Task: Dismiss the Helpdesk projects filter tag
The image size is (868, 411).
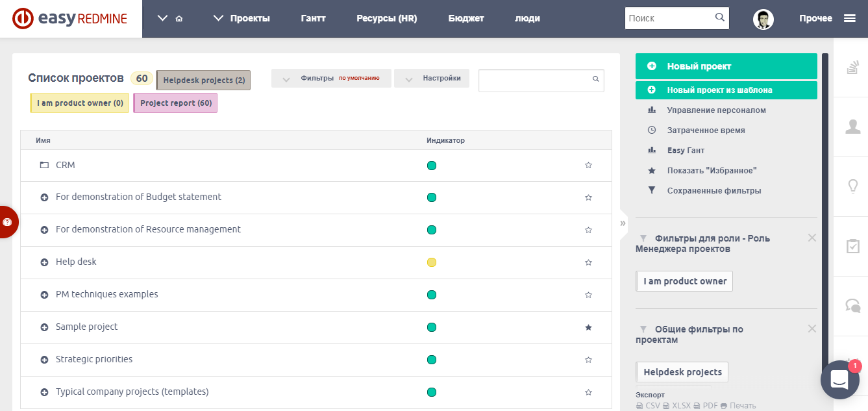Action: (203, 80)
